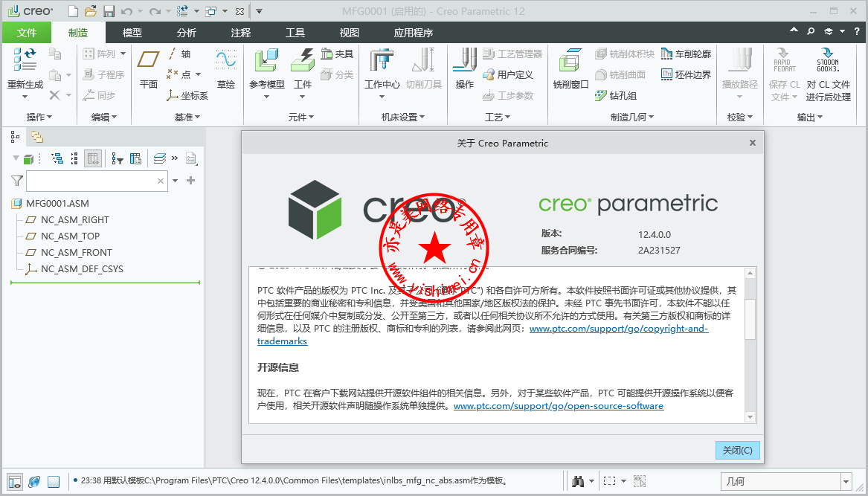Switch to the 注释 ribbon tab
Screen dimensions: 868x496
pos(241,33)
